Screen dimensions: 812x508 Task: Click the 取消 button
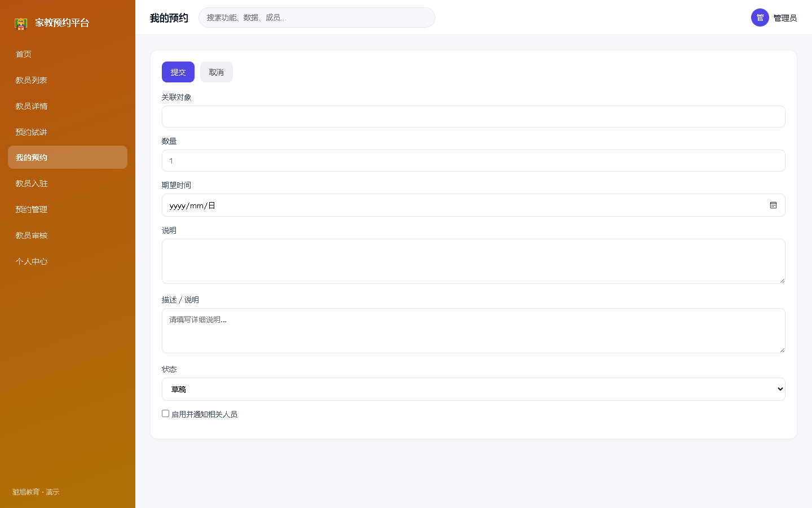pyautogui.click(x=217, y=72)
